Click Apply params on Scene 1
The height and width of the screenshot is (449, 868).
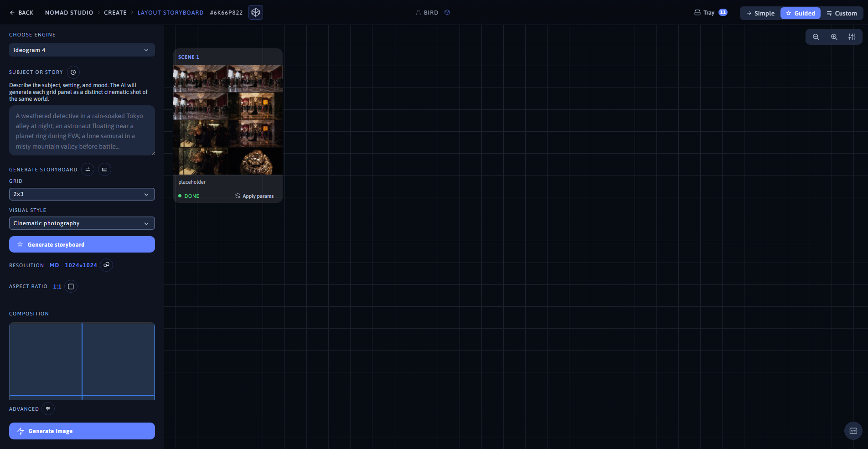[254, 196]
